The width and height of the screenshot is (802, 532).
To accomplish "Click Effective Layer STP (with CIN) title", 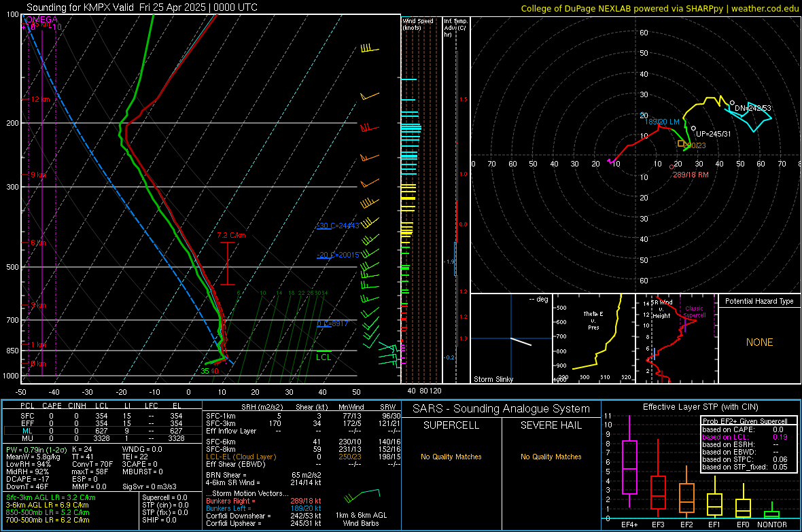I will (700, 407).
